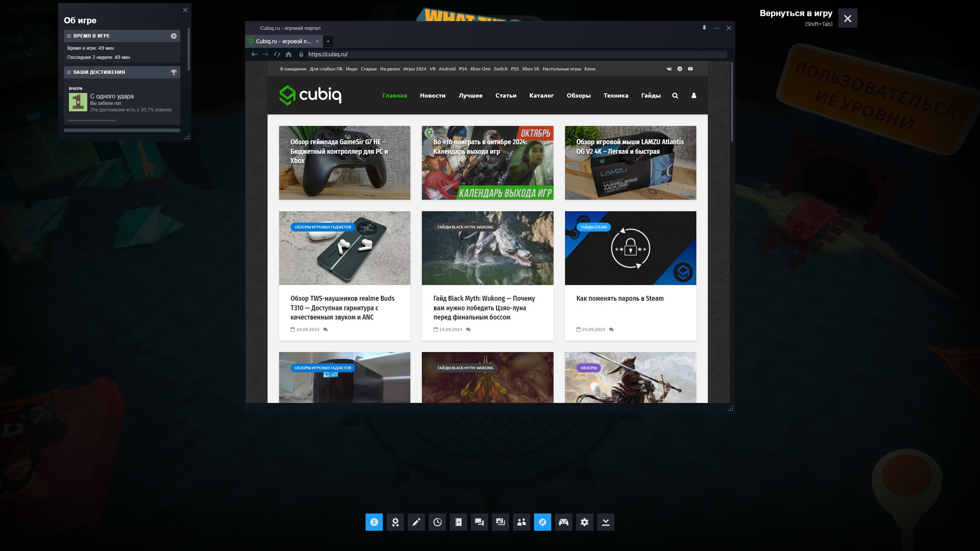Open the Главная menu item

pyautogui.click(x=395, y=96)
